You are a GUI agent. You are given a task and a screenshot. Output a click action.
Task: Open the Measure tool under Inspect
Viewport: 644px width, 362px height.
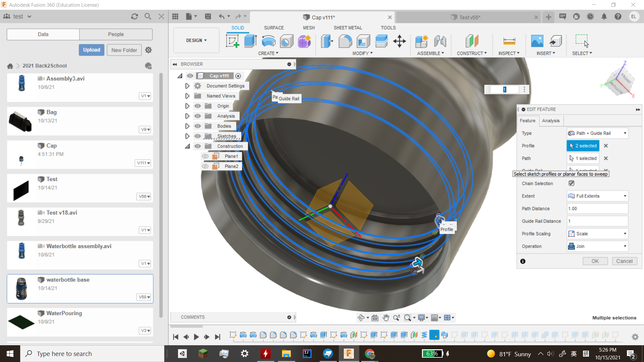click(x=508, y=41)
